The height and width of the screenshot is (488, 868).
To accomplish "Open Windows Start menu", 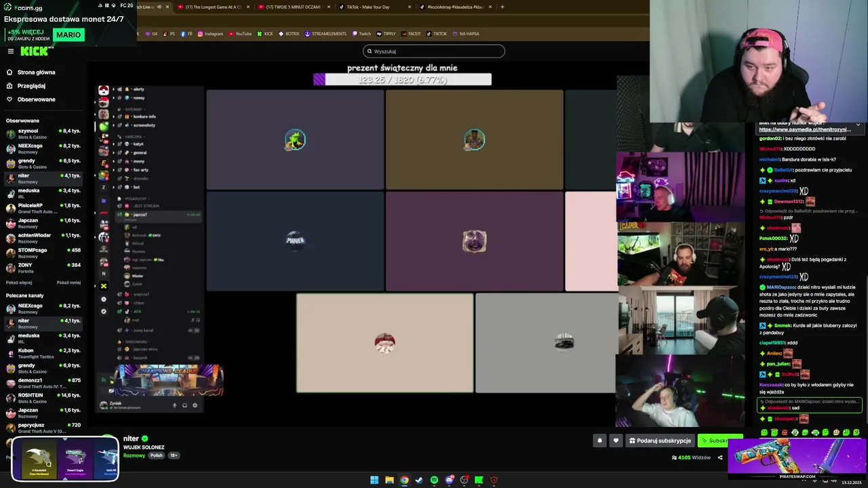I will [x=374, y=480].
